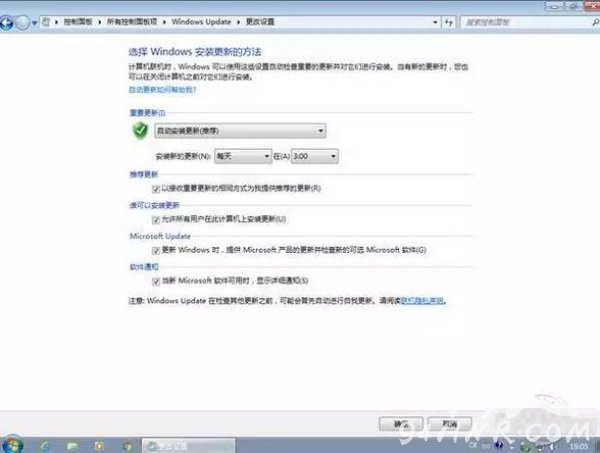Expand arrow after Windows Update breadcrumb
This screenshot has height=453, width=600.
point(238,22)
